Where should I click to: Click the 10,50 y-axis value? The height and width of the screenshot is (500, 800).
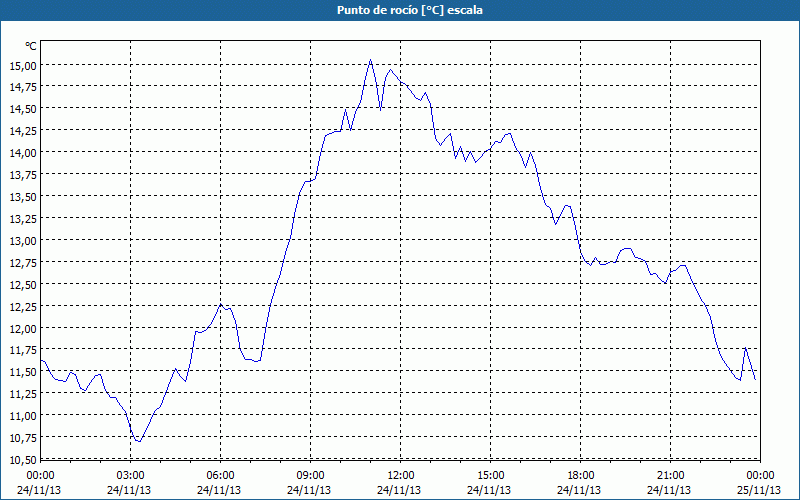(23, 459)
